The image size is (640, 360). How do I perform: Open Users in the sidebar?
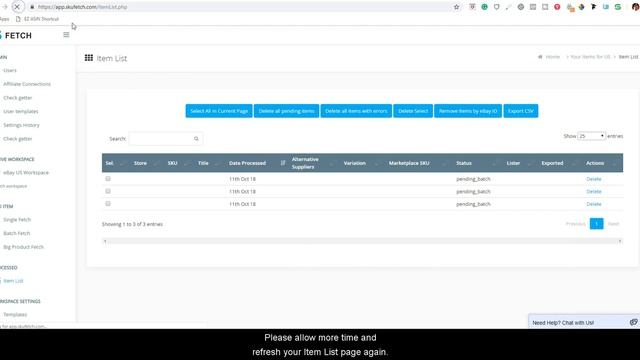click(10, 70)
